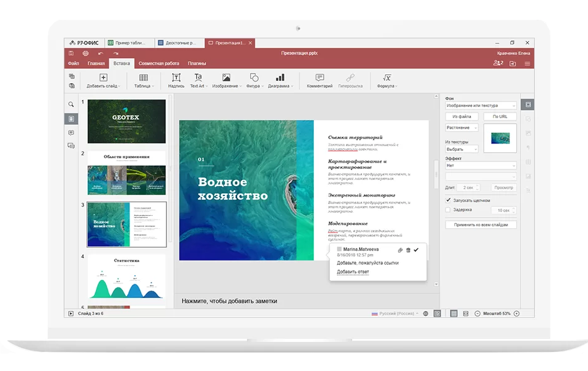The height and width of the screenshot is (371, 588).
Task: Open the Фон fill type dropdown
Action: tap(481, 106)
